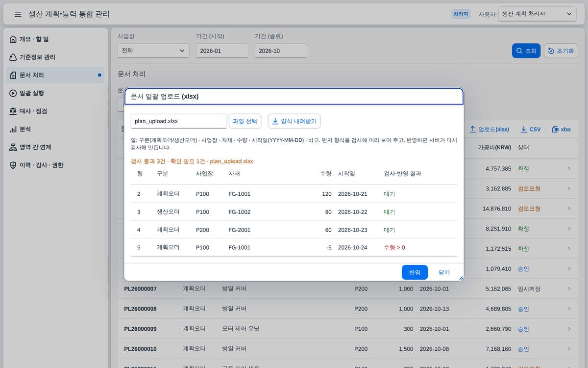Open the PL26000009 row chevron
The image size is (588, 368).
pos(569,329)
